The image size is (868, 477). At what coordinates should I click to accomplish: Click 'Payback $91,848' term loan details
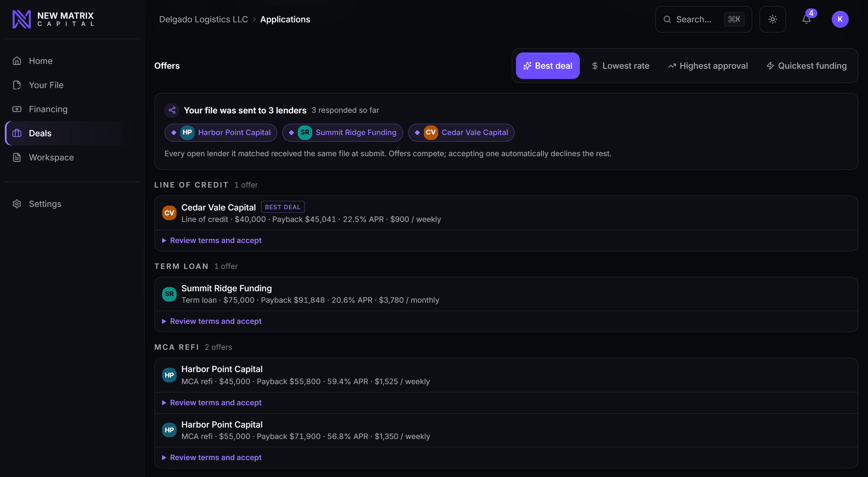(292, 300)
